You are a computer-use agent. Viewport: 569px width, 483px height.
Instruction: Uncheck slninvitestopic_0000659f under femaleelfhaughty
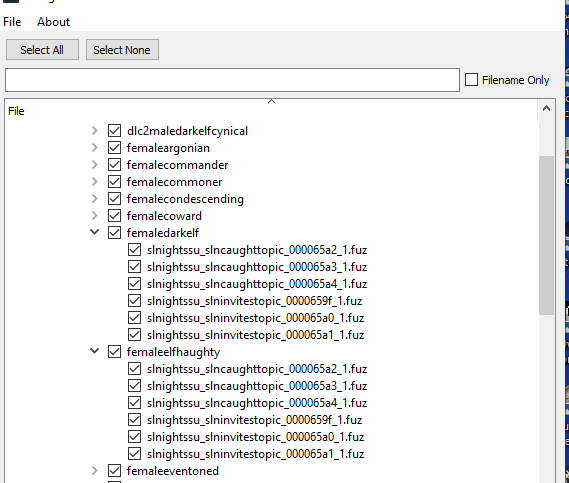point(134,420)
